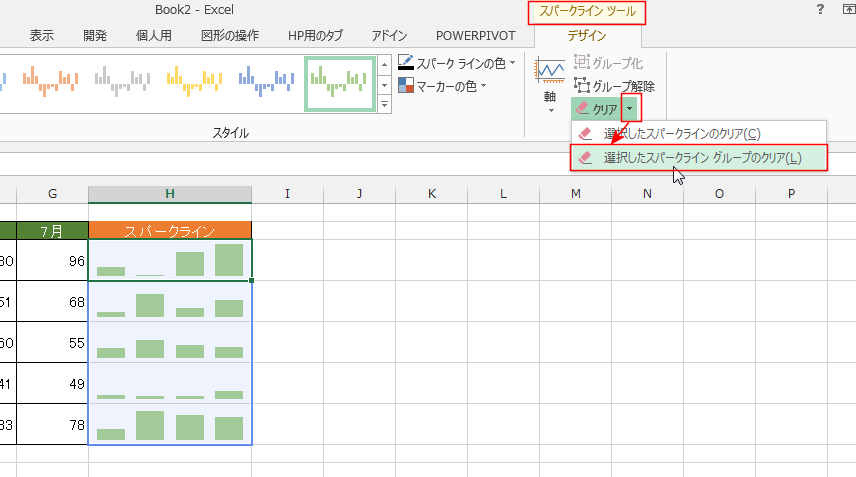Select the orange sparkline style thumbnail

coord(50,81)
